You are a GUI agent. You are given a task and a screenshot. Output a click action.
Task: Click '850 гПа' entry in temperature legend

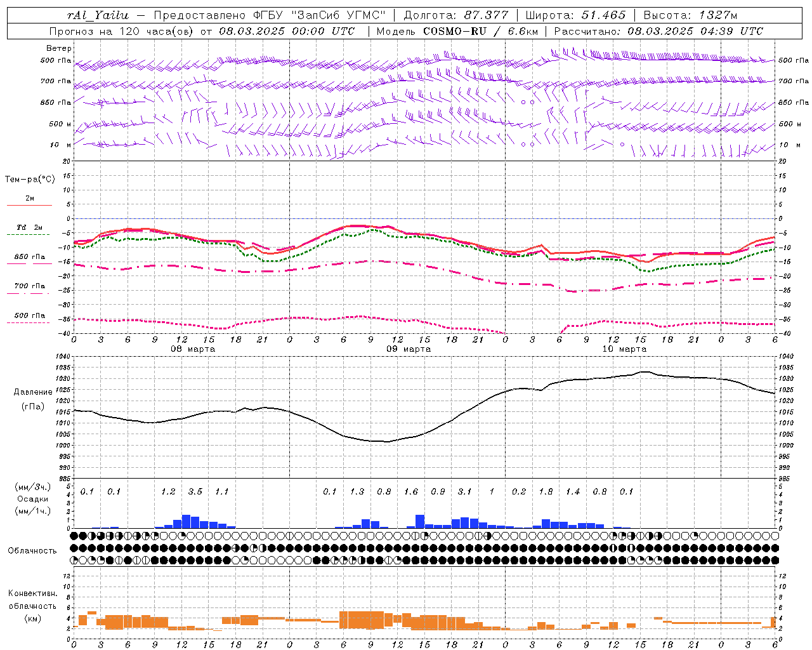(x=30, y=257)
